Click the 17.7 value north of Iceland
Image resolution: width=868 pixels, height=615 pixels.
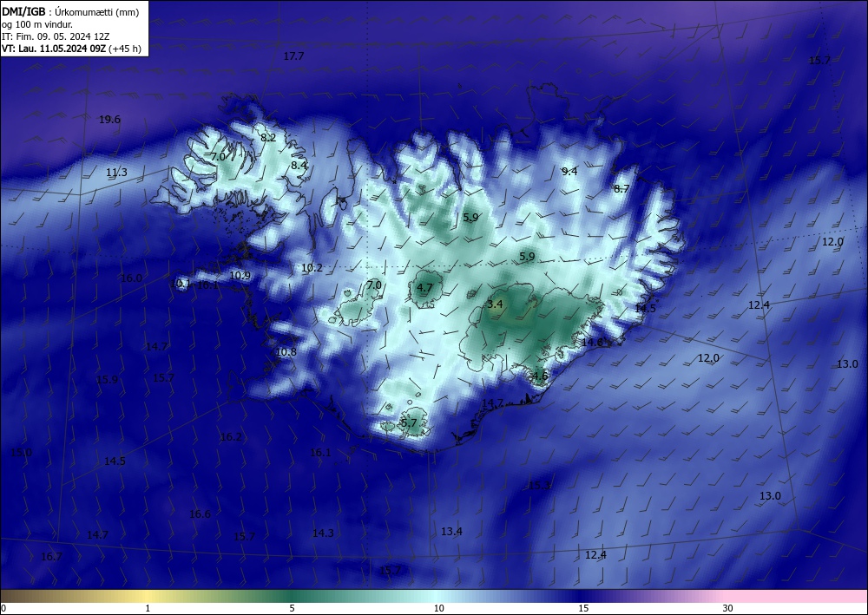coord(293,56)
